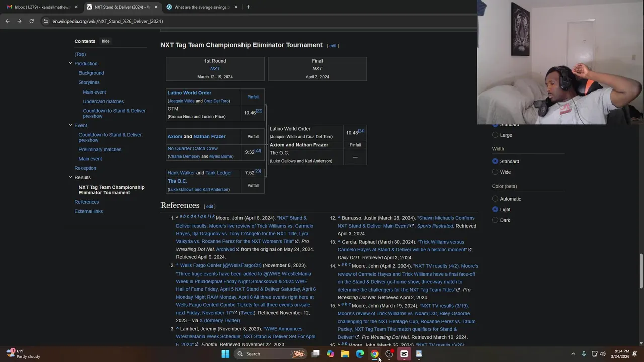Open the OBS Studio taskbar icon
The image size is (644, 362).
pos(389,354)
